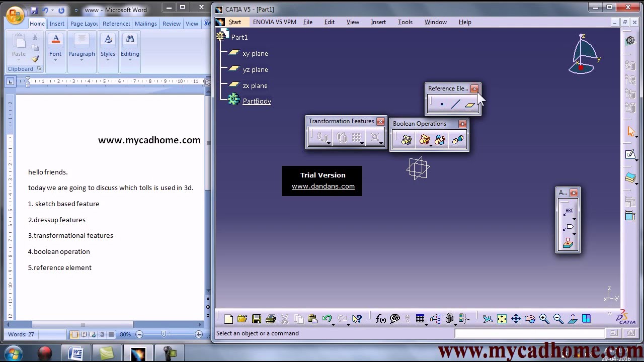
Task: Click the Word horizontal scrollbar
Action: click(83, 325)
